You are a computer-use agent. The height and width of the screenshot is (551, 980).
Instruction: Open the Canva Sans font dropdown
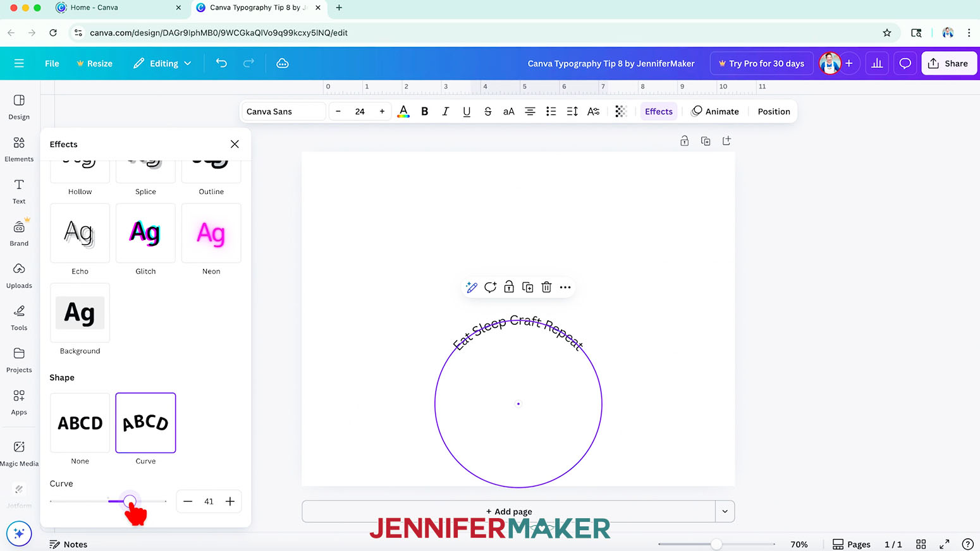(283, 111)
